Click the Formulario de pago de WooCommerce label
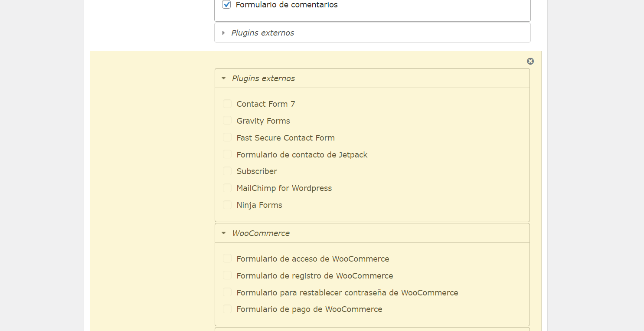 [310, 309]
